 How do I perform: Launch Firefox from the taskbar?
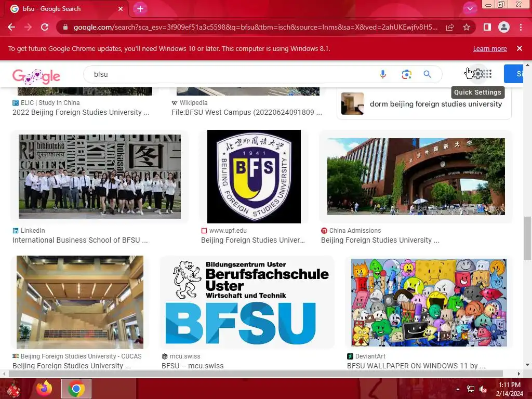pos(45,389)
